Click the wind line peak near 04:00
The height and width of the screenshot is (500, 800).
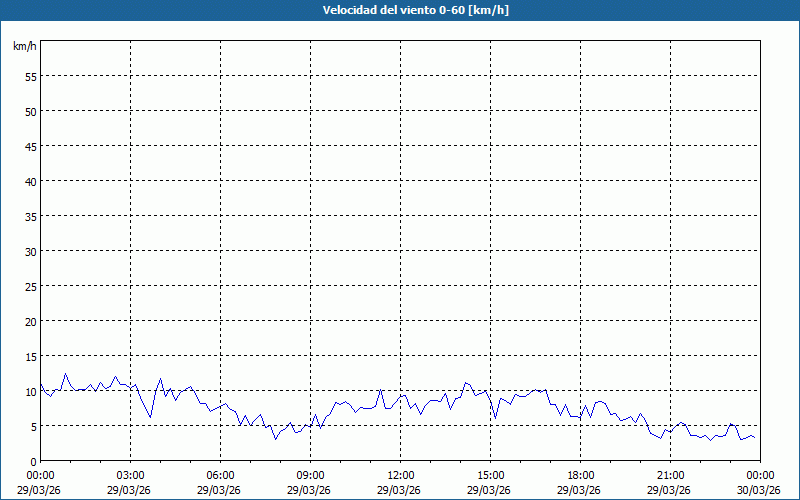point(160,379)
